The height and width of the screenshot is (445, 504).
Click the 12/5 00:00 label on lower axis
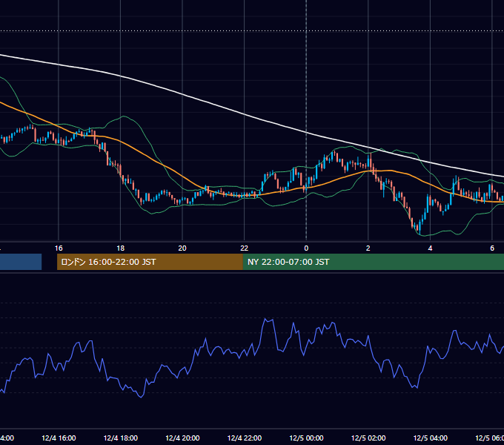(306, 438)
